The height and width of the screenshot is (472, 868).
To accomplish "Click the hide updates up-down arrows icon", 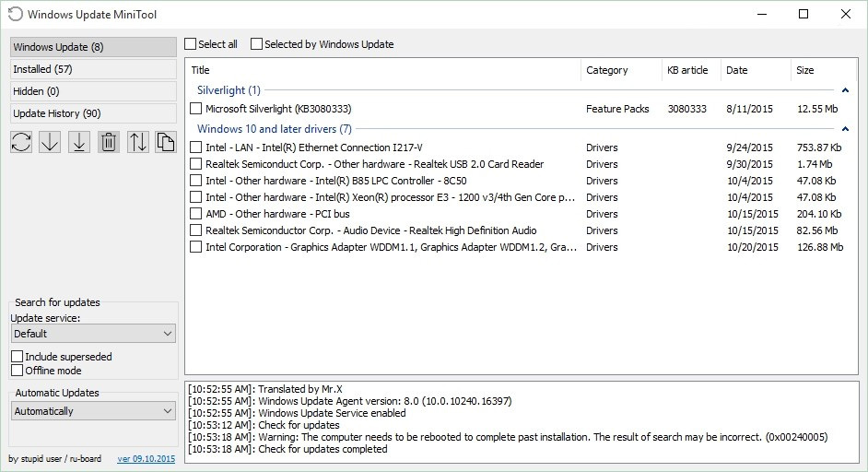I will coord(138,142).
